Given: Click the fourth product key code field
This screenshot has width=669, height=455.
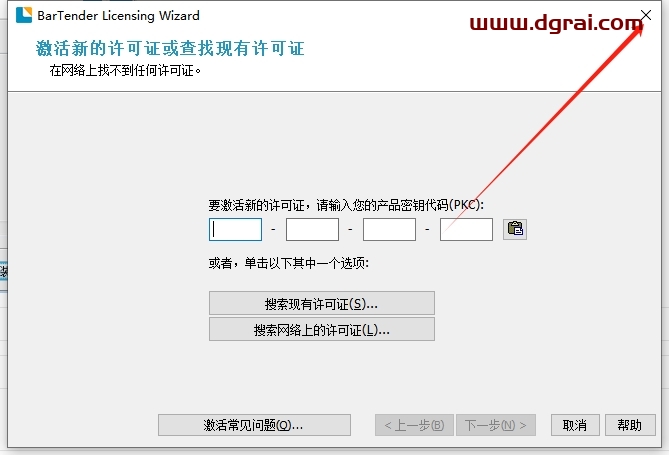Looking at the screenshot, I should tap(466, 230).
